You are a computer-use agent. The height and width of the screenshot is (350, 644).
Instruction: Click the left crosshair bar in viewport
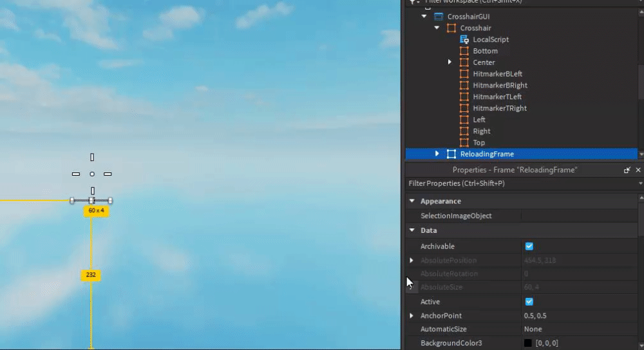(76, 174)
